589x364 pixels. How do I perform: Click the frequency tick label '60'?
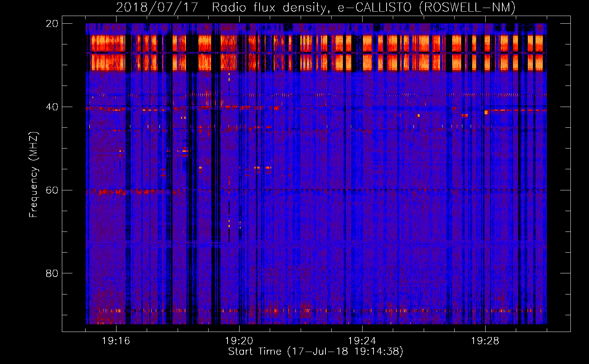click(x=52, y=190)
